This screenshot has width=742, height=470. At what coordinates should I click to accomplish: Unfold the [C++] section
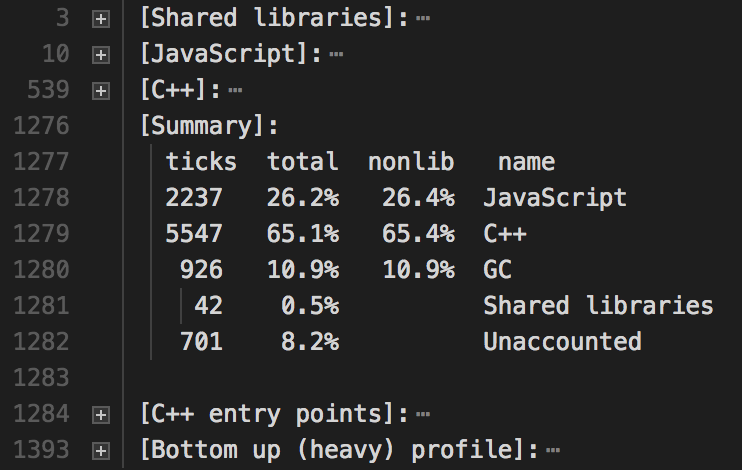99,90
